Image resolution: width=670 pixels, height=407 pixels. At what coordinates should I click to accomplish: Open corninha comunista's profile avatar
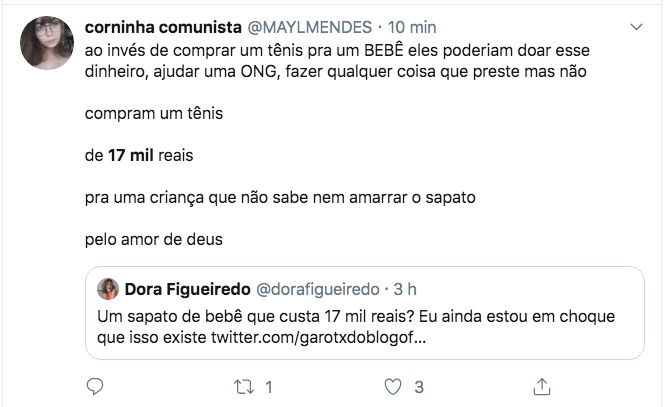click(46, 43)
